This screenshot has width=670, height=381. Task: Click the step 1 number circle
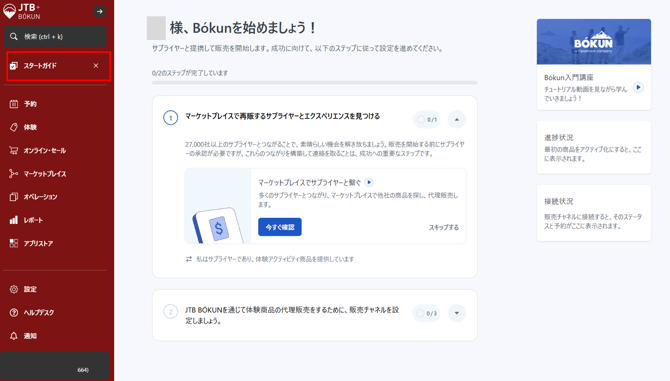pos(170,118)
